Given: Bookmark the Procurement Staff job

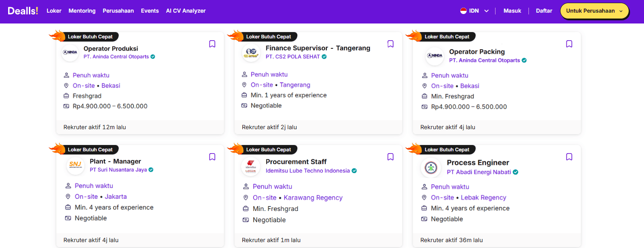Looking at the screenshot, I should point(391,157).
